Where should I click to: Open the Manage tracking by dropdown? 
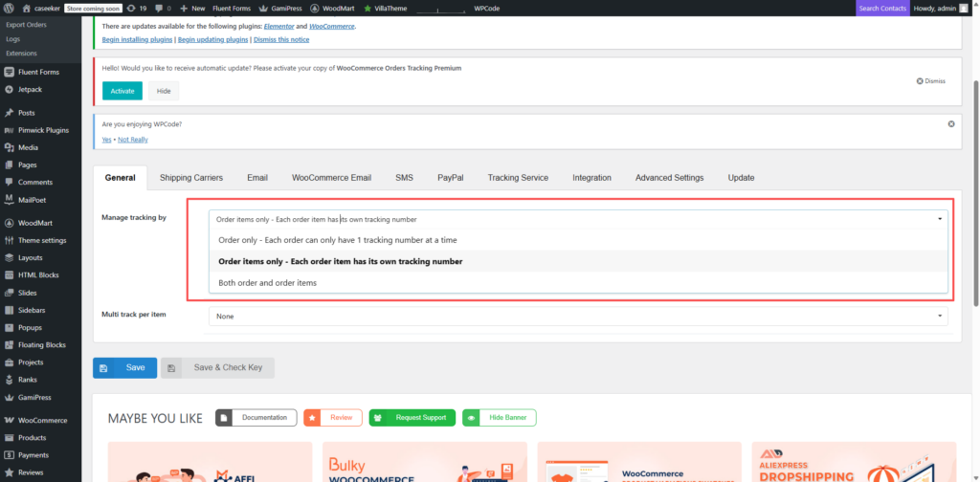(x=578, y=219)
